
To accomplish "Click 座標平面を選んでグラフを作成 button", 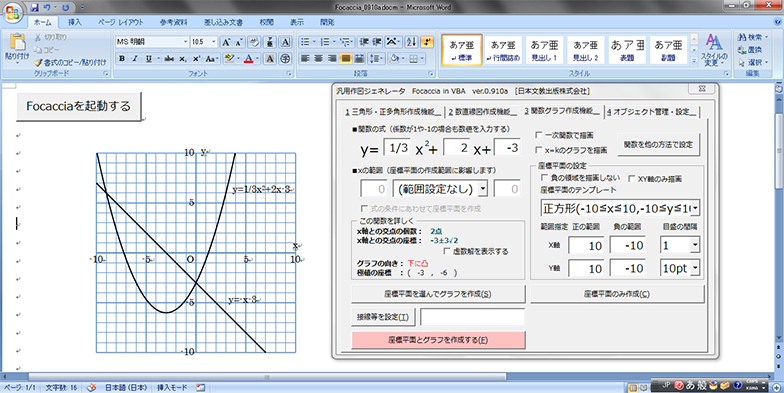I will pos(438,294).
